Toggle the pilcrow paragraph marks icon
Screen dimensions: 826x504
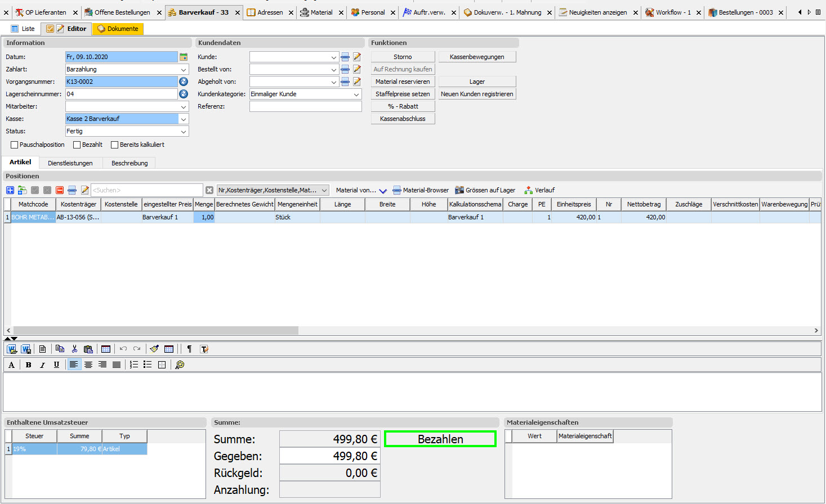189,349
